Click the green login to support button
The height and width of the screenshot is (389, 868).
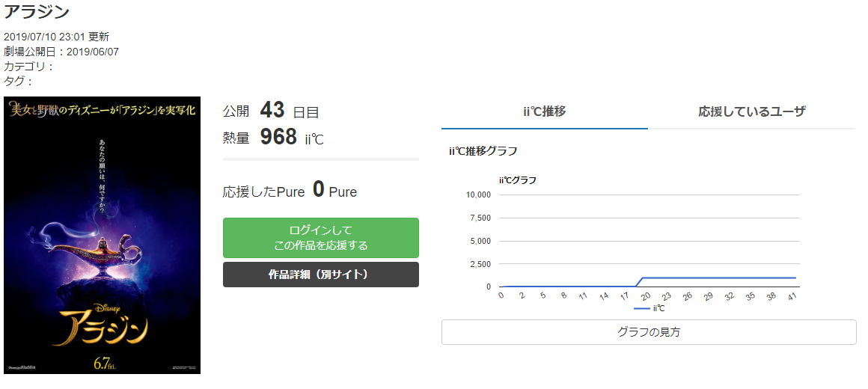coord(320,238)
